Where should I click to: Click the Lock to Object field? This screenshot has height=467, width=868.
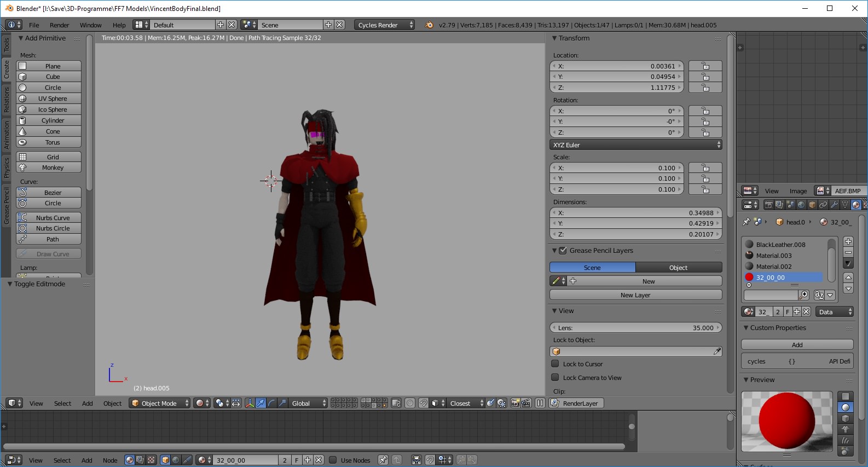(636, 351)
